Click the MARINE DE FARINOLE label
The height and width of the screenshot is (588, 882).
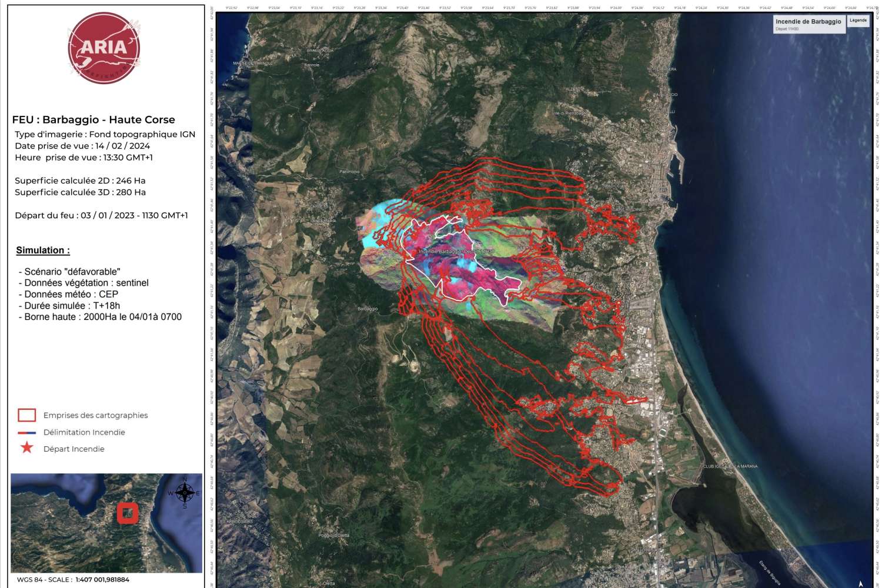[253, 63]
